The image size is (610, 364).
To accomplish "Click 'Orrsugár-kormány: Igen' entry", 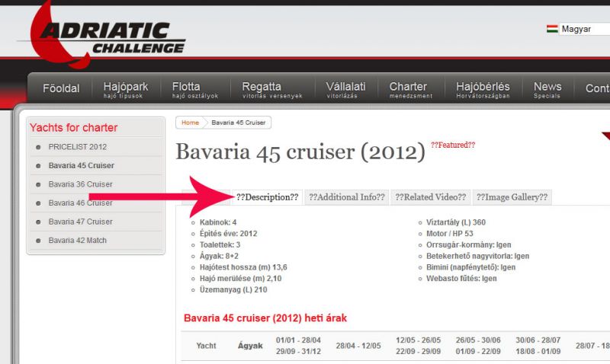I will (469, 244).
